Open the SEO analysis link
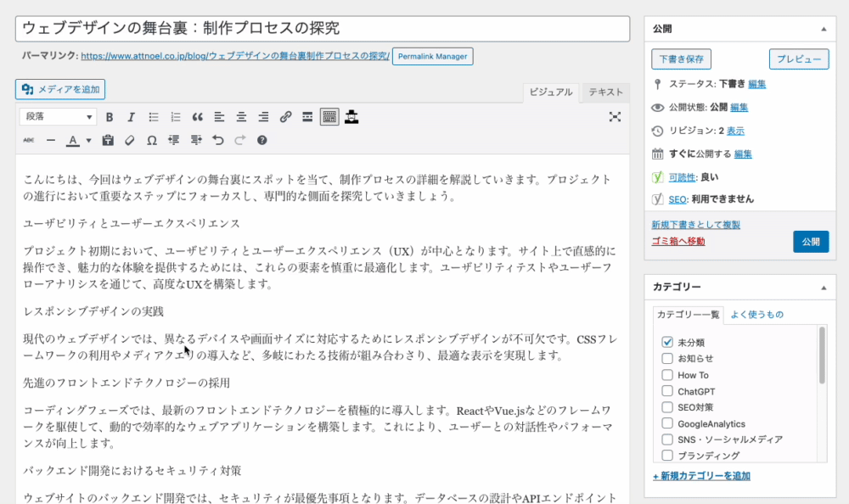849x504 pixels. 678,199
